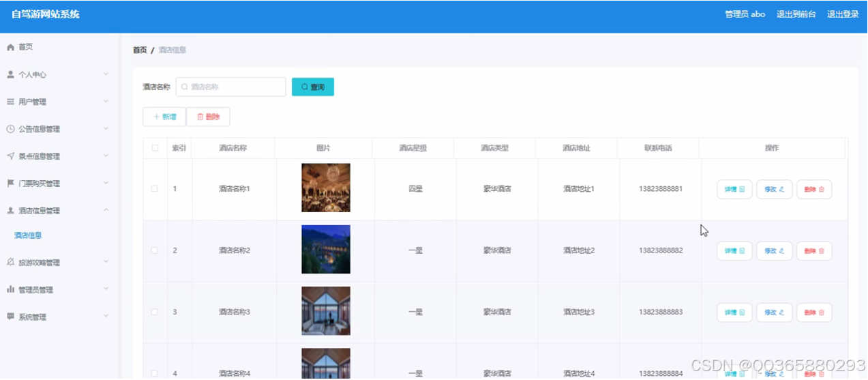Viewport: 868px width, 380px height.
Task: Expand the 景点信息管理 menu chevron
Action: (x=106, y=156)
